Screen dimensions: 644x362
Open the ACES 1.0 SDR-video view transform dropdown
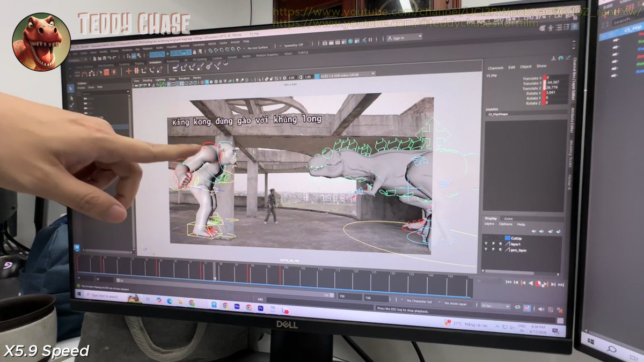click(347, 75)
